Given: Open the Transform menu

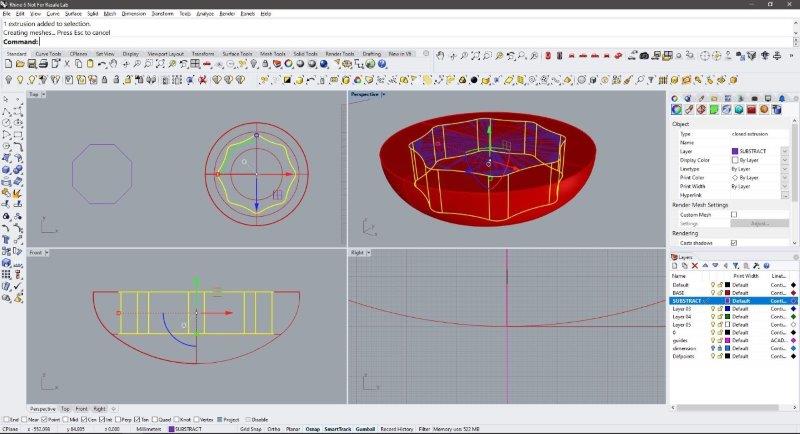Looking at the screenshot, I should (163, 14).
